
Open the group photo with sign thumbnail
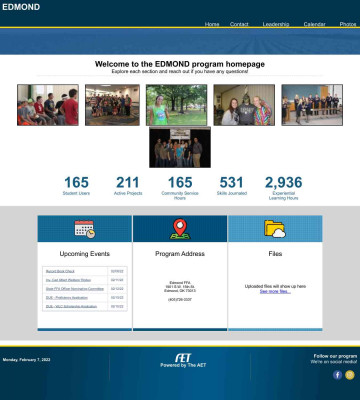(x=180, y=147)
